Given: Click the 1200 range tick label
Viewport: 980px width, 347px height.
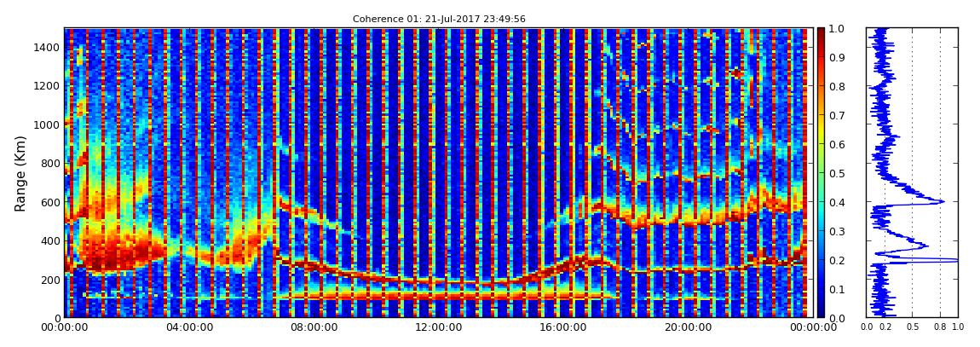Looking at the screenshot, I should pyautogui.click(x=48, y=85).
